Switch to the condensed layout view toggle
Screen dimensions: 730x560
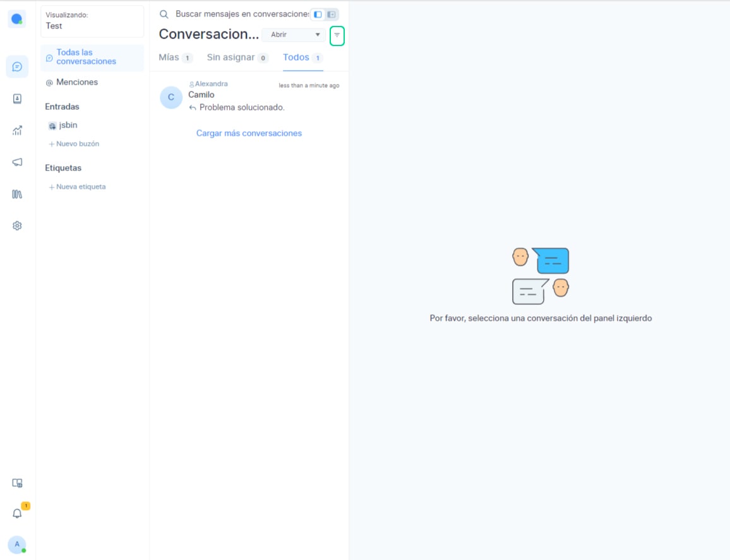[x=318, y=15]
